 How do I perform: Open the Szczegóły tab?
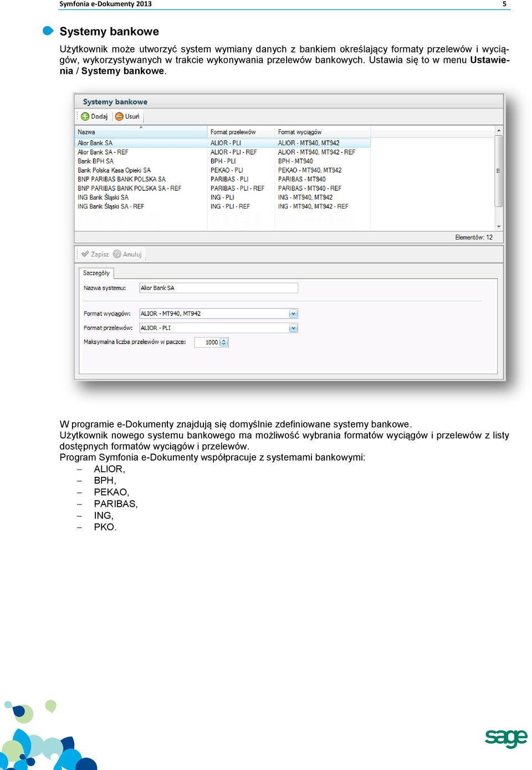coord(96,273)
